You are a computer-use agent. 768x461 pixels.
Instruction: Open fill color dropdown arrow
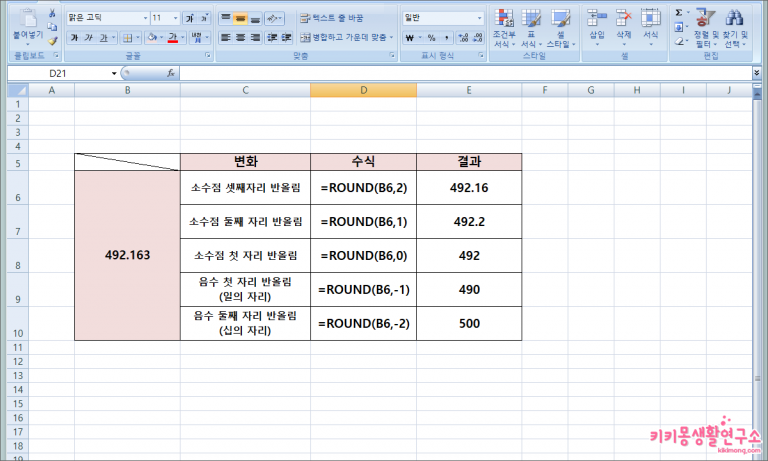pyautogui.click(x=162, y=38)
